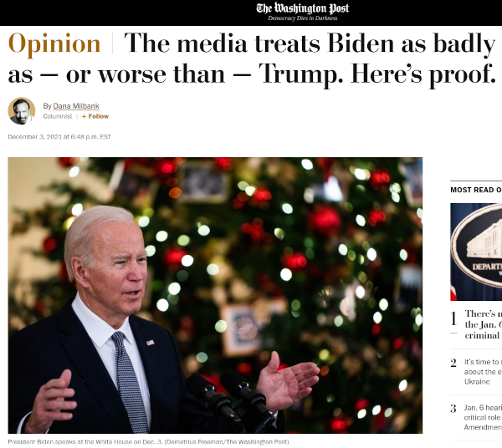Click The Washington Post logo
The width and height of the screenshot is (502, 448).
[302, 8]
